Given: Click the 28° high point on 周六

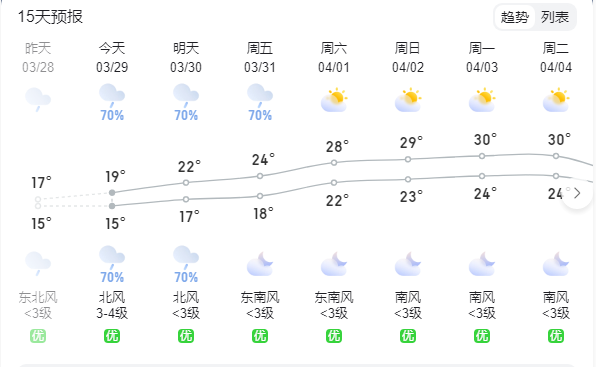Looking at the screenshot, I should (x=334, y=163).
